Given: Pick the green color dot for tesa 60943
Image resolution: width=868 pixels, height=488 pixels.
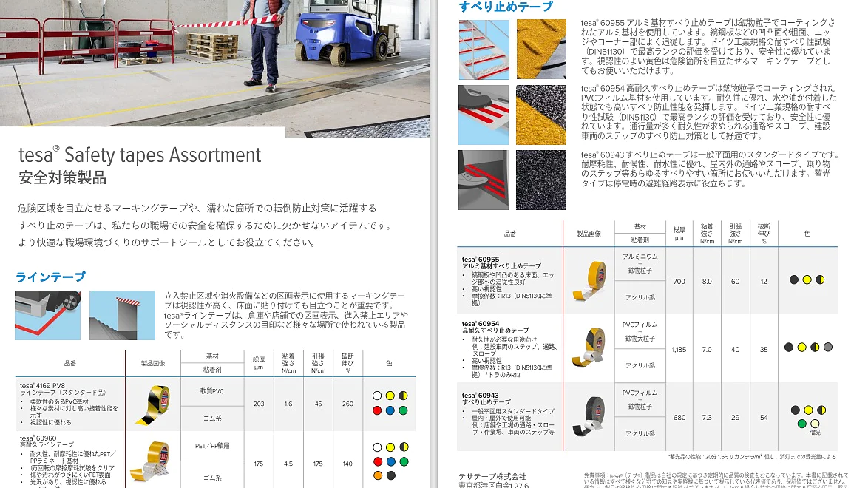Looking at the screenshot, I should [801, 424].
